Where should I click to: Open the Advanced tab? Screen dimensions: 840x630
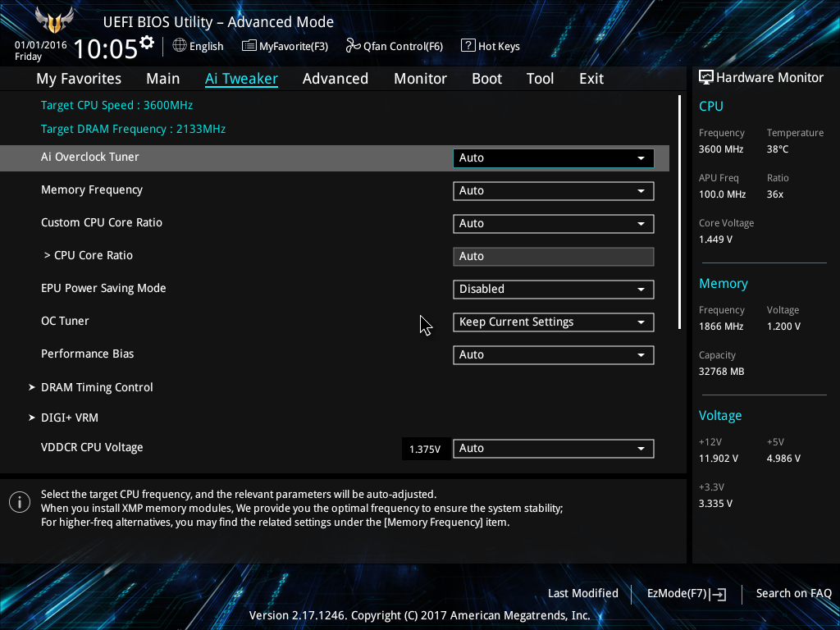[336, 79]
